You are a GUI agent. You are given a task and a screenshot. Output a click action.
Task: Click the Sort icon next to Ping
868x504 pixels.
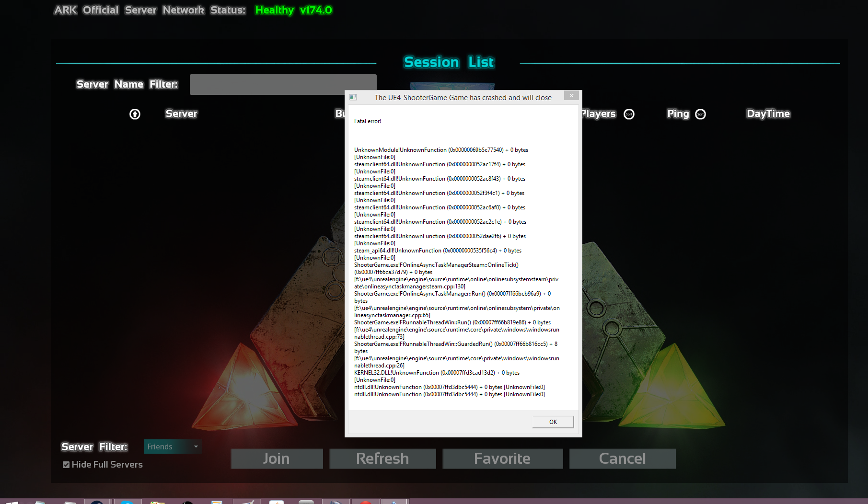pyautogui.click(x=700, y=114)
